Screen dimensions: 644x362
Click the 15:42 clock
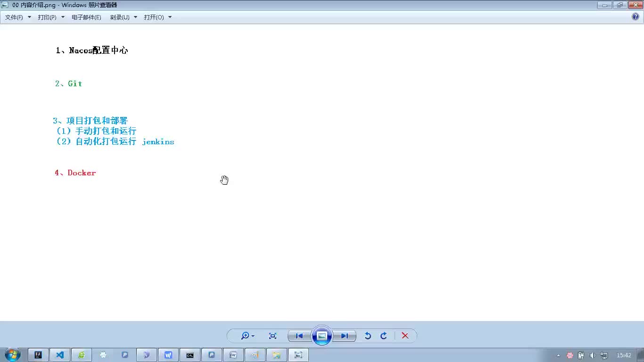[624, 355]
